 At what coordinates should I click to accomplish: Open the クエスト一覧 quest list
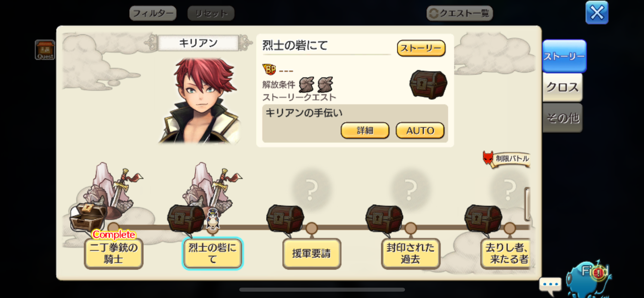click(x=459, y=13)
